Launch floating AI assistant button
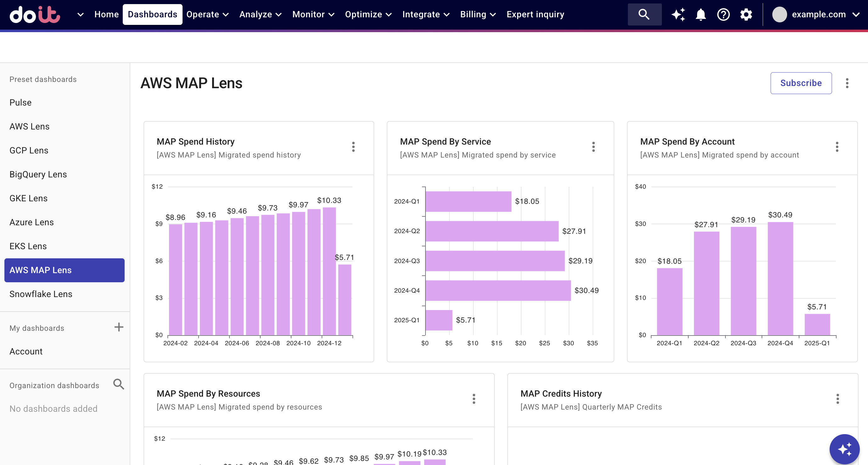 (x=844, y=449)
